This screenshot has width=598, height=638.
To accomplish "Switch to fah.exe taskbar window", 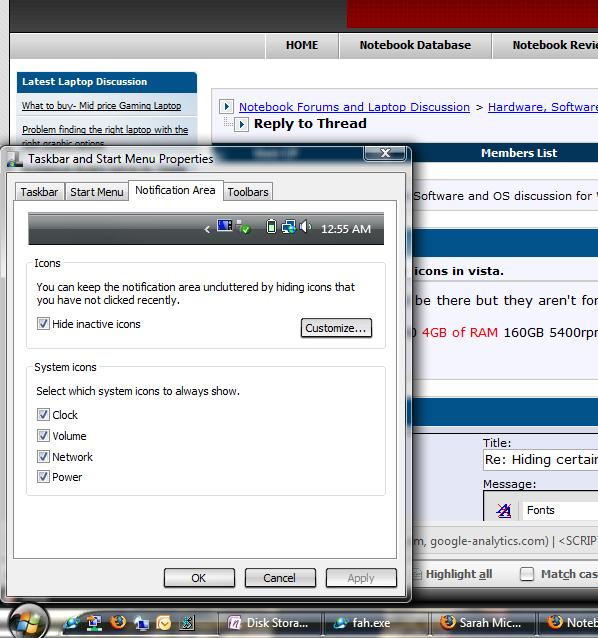I will pyautogui.click(x=375, y=623).
